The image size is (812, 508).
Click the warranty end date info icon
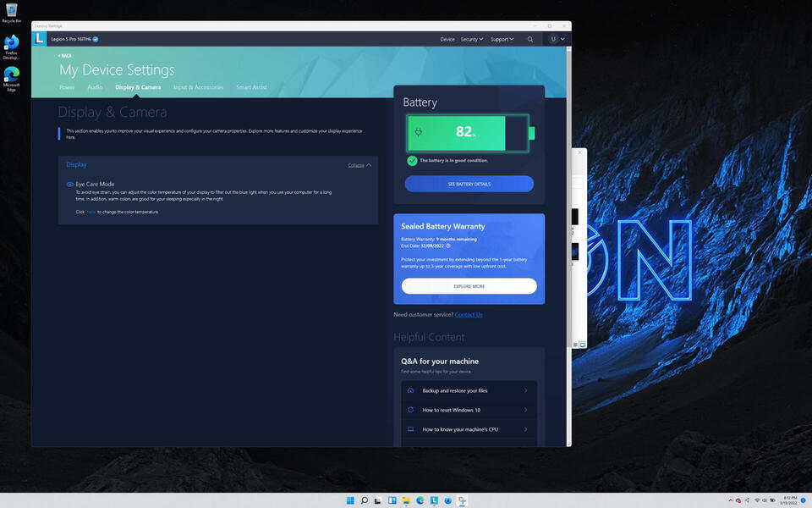pyautogui.click(x=448, y=246)
